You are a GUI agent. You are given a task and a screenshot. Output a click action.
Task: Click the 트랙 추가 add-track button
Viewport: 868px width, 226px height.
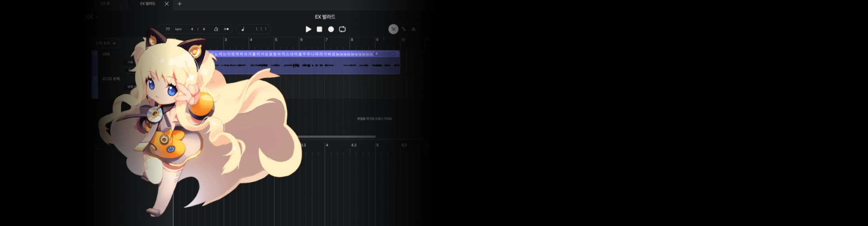click(x=106, y=43)
